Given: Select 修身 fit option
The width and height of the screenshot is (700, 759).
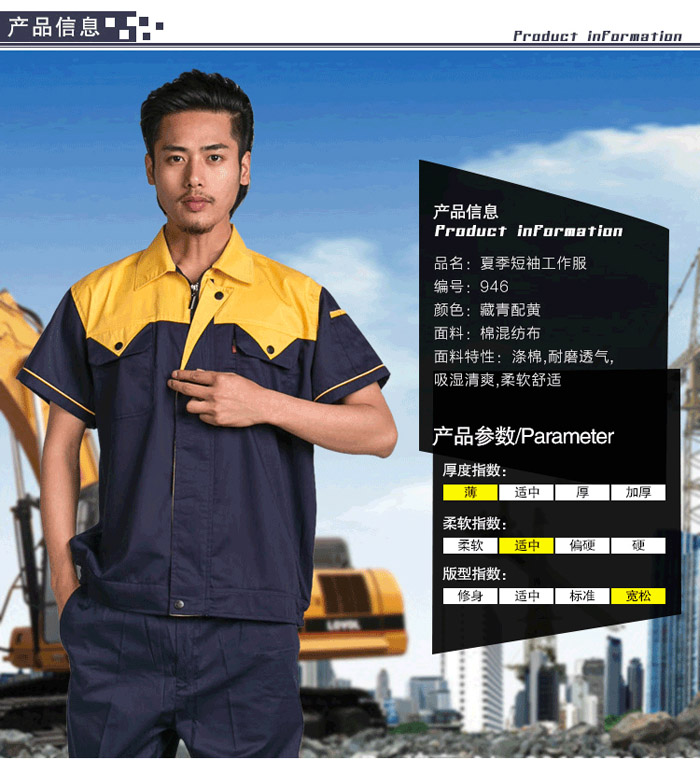Looking at the screenshot, I should pos(470,595).
